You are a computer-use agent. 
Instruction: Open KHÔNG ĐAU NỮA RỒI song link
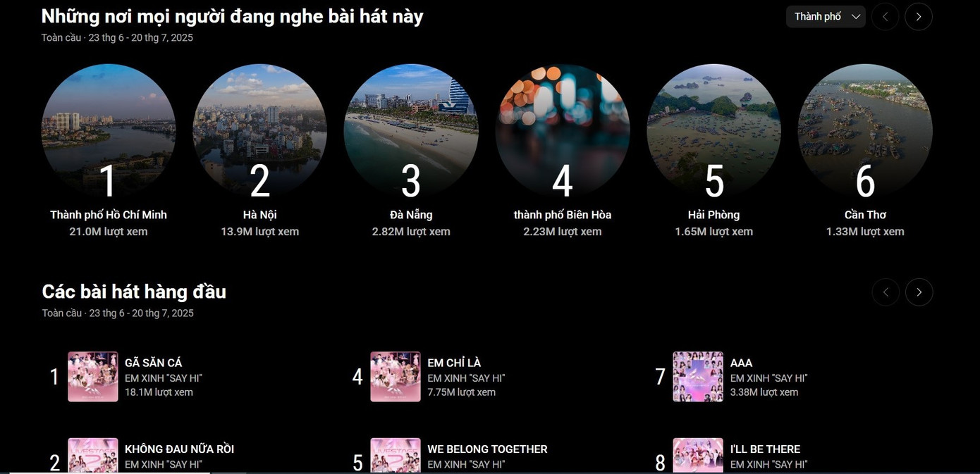coord(179,449)
